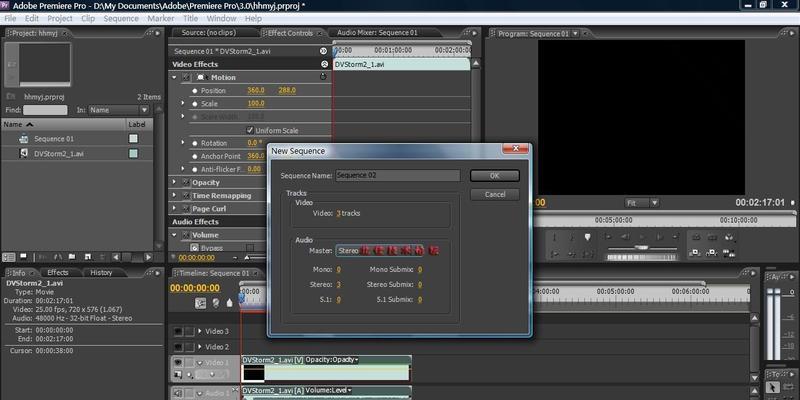
Task: Click the Program monitor shuttle slider
Action: [641, 248]
